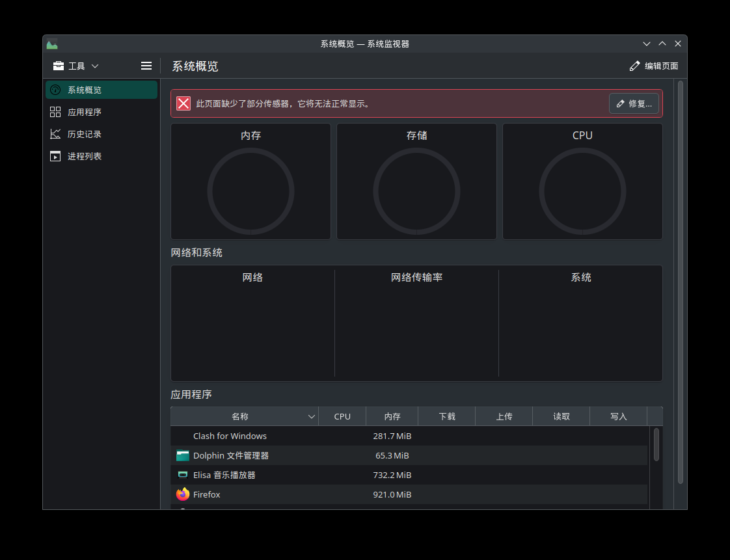Click the 修复... button

[634, 104]
